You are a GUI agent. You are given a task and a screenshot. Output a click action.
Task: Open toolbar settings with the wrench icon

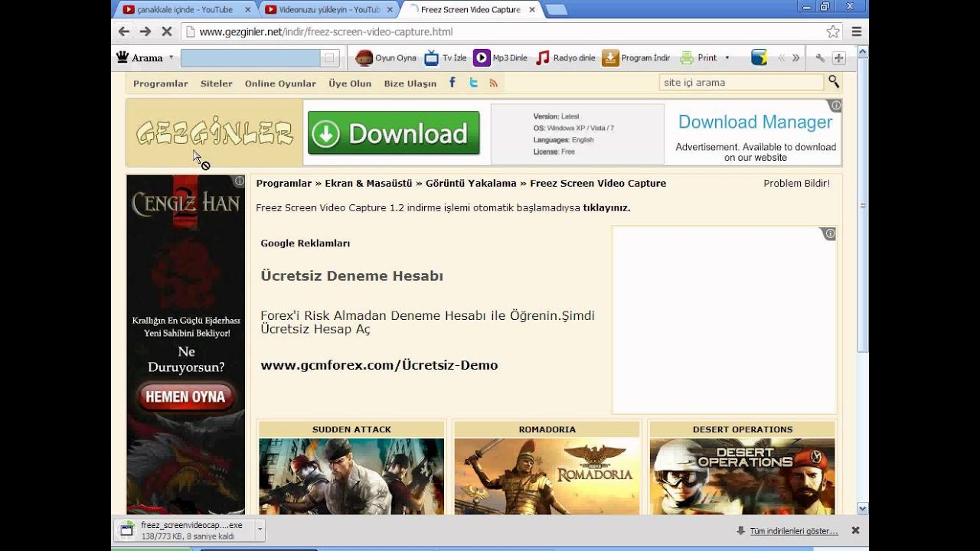pyautogui.click(x=820, y=58)
